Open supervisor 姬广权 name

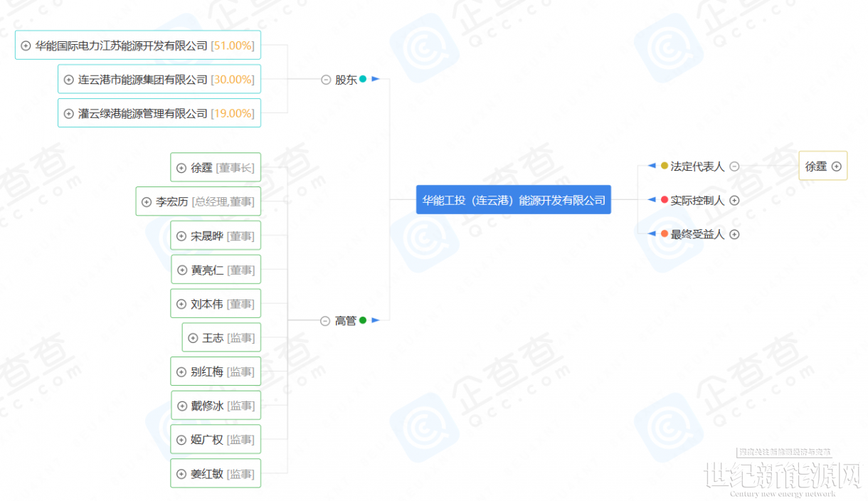[x=207, y=440]
